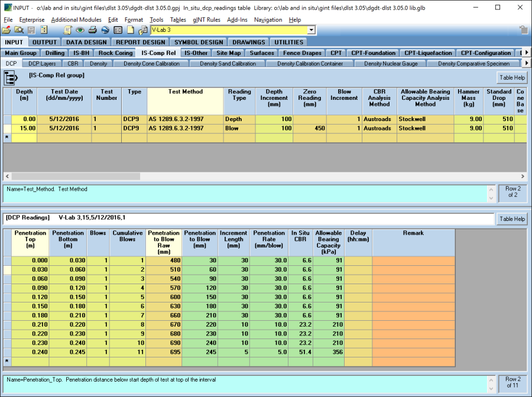The width and height of the screenshot is (532, 397).
Task: Click the table tree icon beside IS-Comp Rel group
Action: (11, 77)
